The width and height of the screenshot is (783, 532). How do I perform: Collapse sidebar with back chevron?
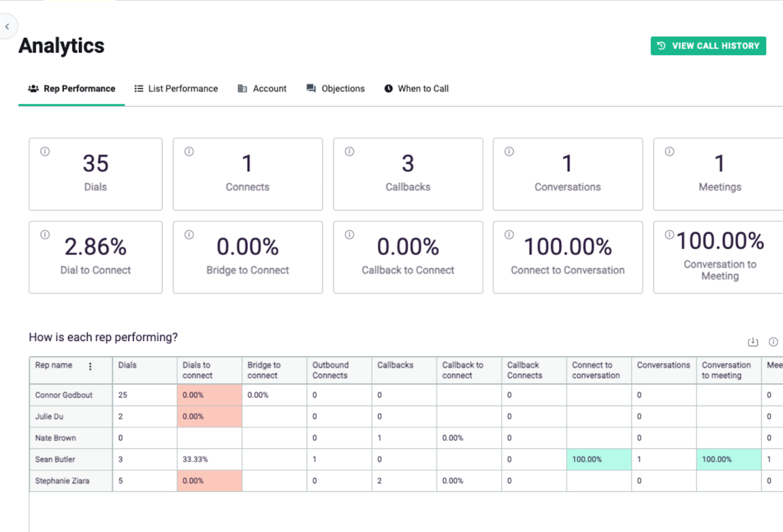tap(7, 26)
